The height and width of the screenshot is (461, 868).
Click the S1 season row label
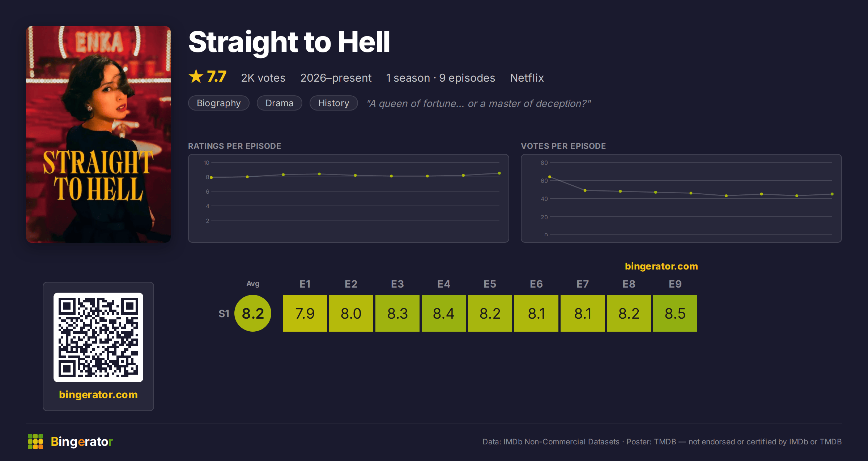224,314
